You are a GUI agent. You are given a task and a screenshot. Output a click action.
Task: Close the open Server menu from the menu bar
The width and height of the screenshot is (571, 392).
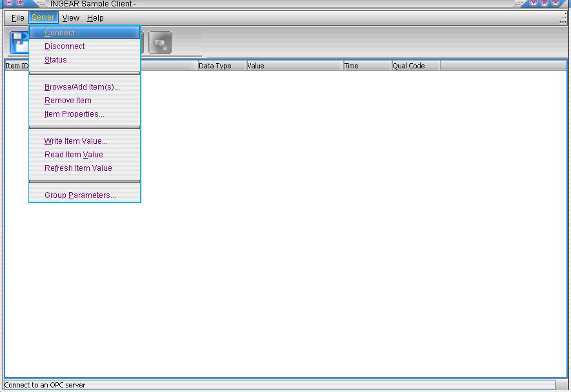(43, 17)
